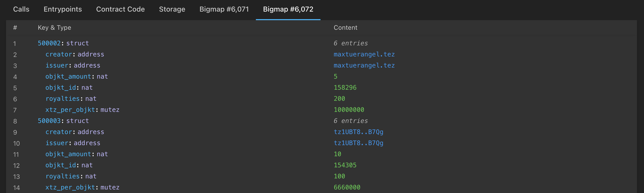This screenshot has width=644, height=193.
Task: Click the Key & Type column header
Action: pos(54,28)
